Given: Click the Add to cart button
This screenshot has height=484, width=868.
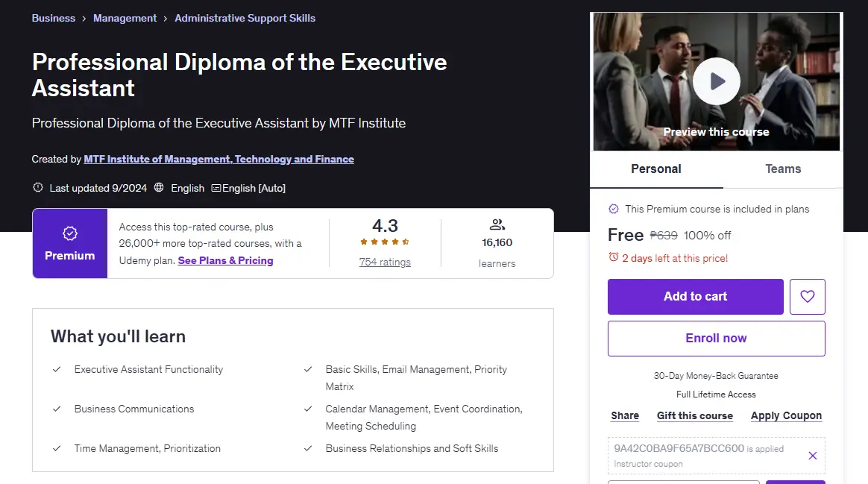Looking at the screenshot, I should point(695,297).
